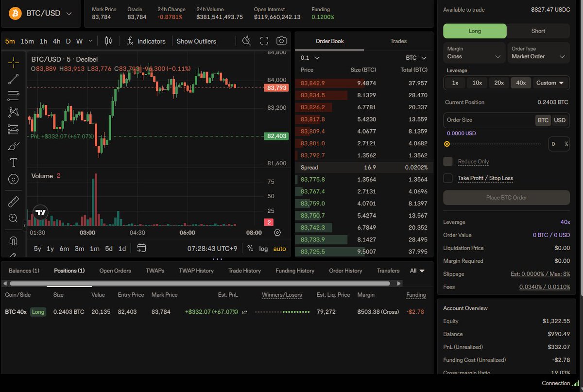Click the positions table horizontal scrollbar
The width and height of the screenshot is (583, 392).
point(200,283)
